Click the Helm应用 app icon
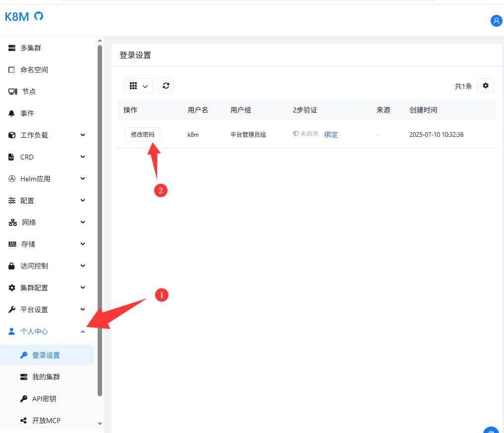 12,179
